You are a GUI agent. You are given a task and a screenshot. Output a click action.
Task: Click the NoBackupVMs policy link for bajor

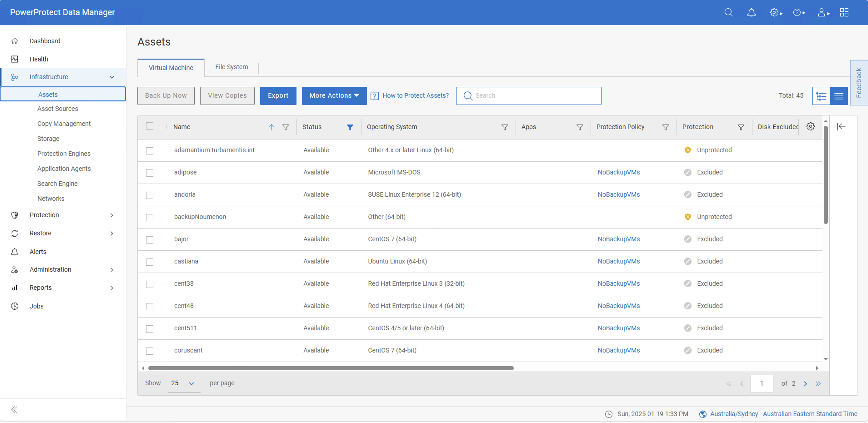(618, 239)
